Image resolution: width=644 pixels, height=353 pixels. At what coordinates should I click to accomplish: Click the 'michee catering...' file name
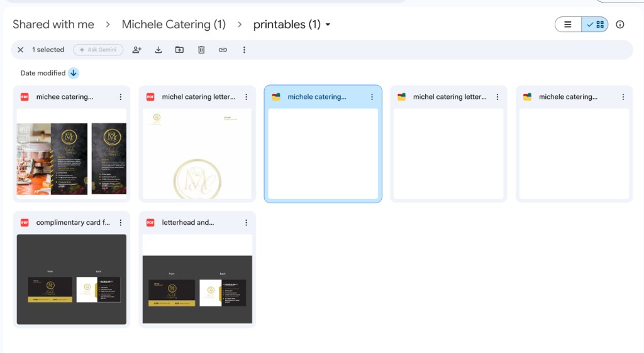pyautogui.click(x=65, y=97)
